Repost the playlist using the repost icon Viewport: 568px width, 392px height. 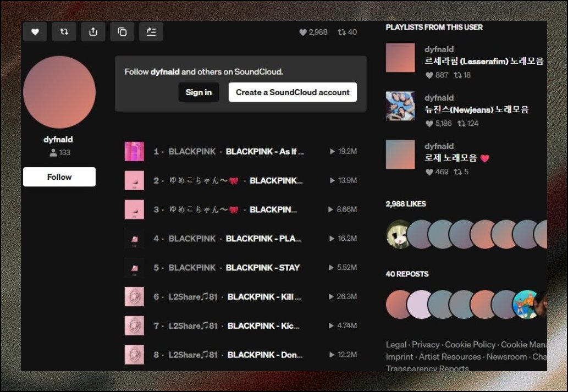click(64, 32)
